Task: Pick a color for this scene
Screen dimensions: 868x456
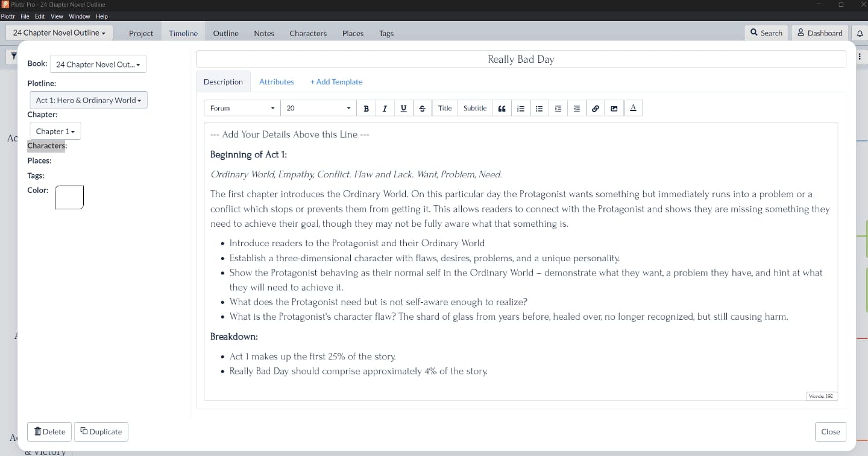Action: pyautogui.click(x=69, y=197)
